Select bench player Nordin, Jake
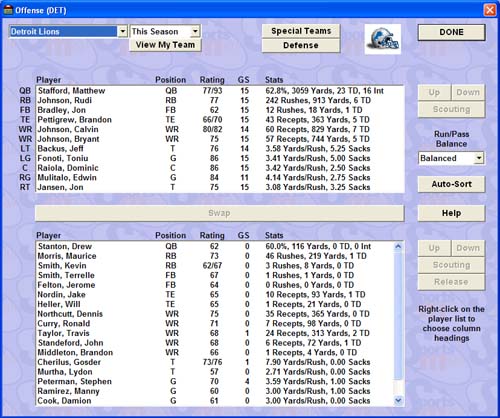Image resolution: width=500 pixels, height=418 pixels. click(x=215, y=295)
